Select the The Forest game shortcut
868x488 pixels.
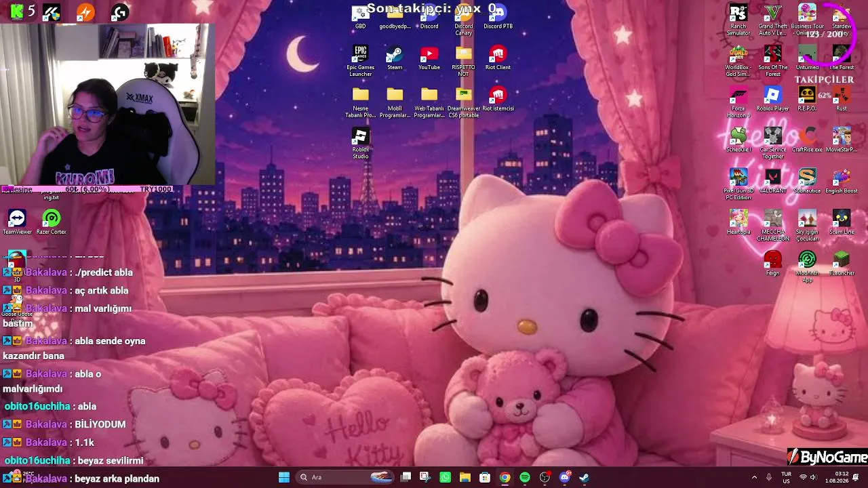click(842, 58)
